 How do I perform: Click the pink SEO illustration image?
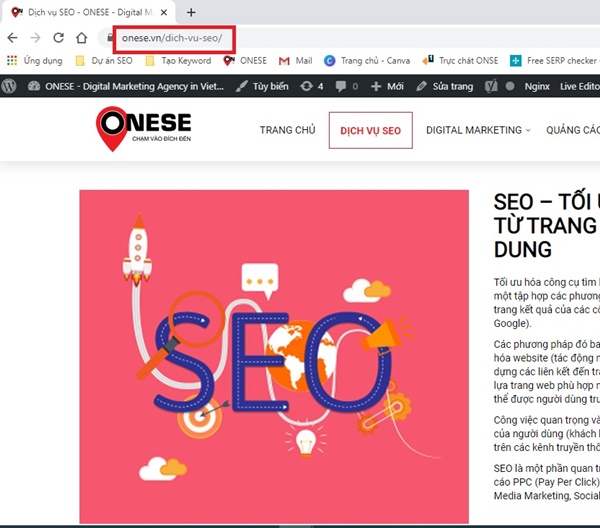(x=274, y=357)
